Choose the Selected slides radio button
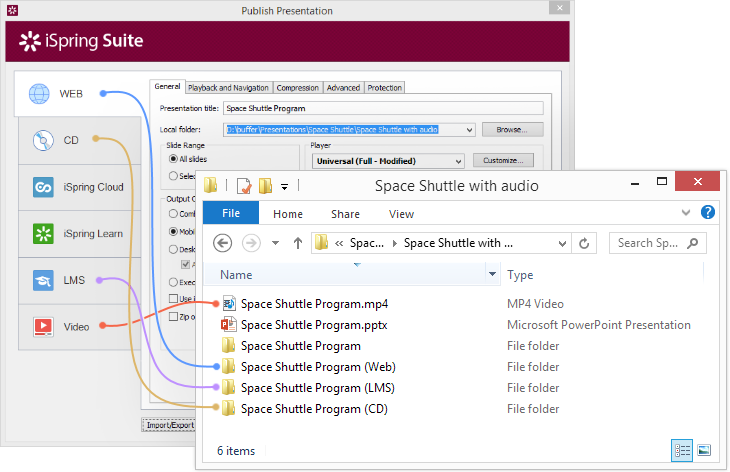Screen dimensions: 730x472 pos(173,176)
